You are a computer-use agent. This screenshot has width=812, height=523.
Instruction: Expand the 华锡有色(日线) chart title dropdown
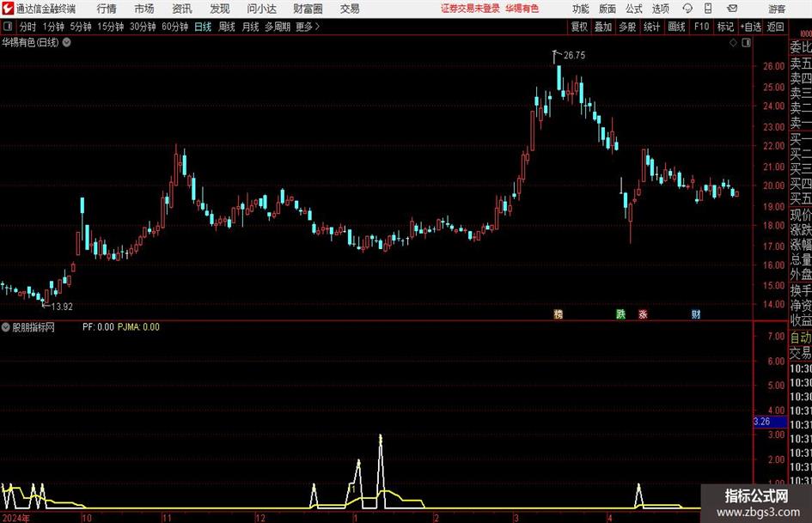click(x=67, y=42)
